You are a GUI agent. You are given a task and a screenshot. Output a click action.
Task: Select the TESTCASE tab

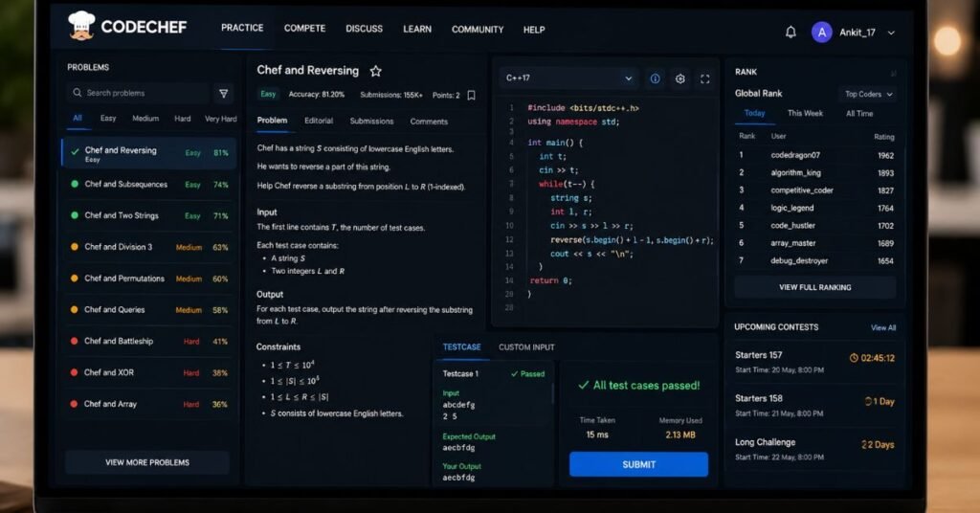click(x=462, y=346)
